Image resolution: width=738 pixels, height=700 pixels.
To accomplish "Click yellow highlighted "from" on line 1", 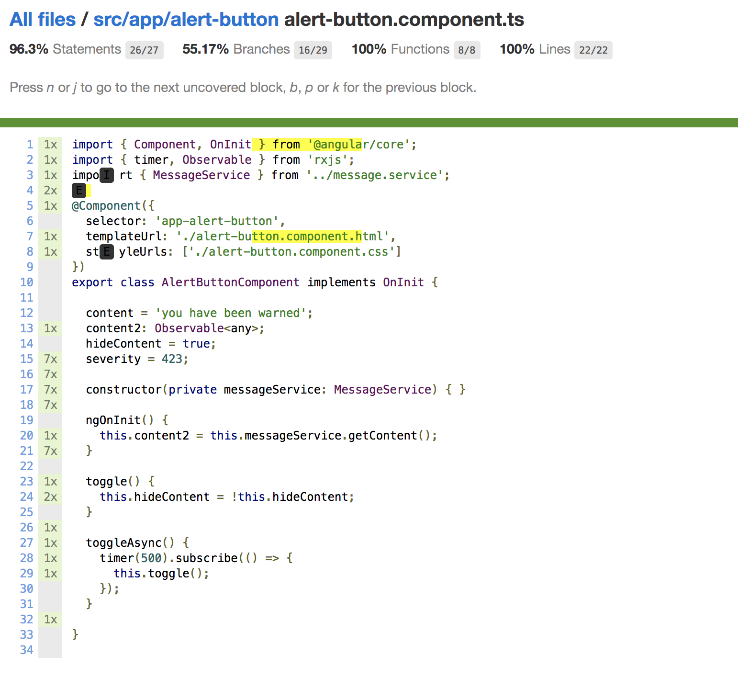I will [x=286, y=145].
